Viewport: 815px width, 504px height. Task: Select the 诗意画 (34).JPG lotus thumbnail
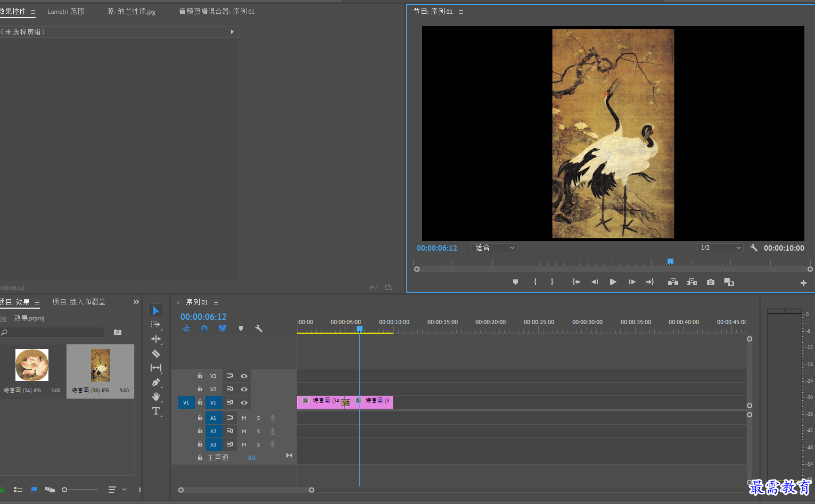(x=32, y=365)
